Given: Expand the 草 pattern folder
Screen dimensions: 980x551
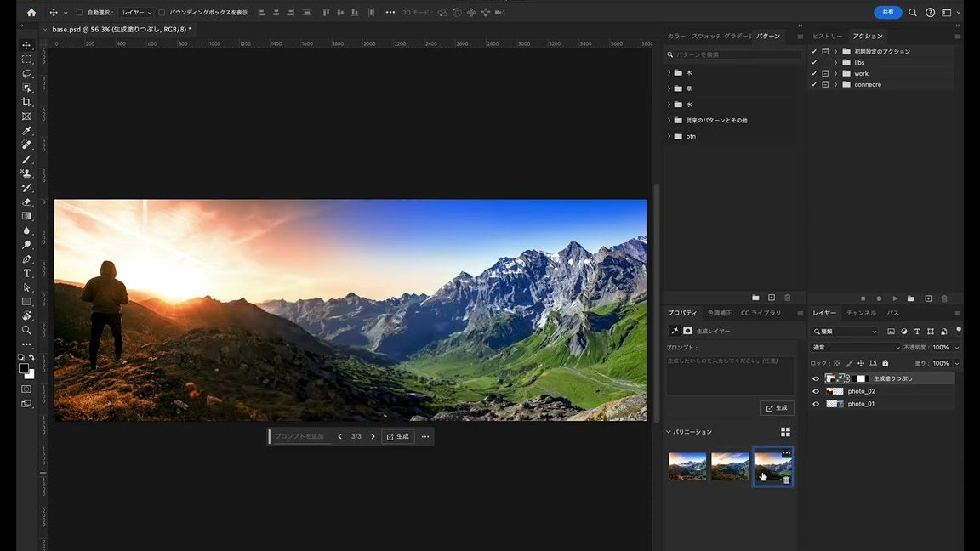Looking at the screenshot, I should tap(669, 88).
